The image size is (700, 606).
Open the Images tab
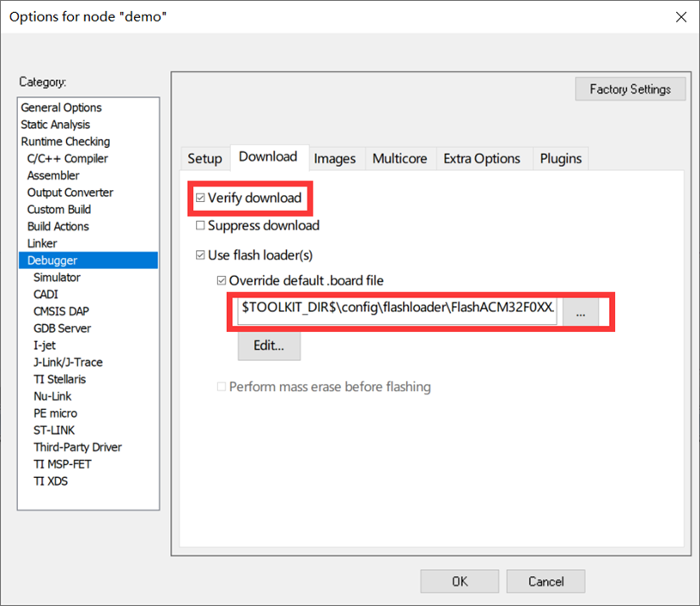334,159
